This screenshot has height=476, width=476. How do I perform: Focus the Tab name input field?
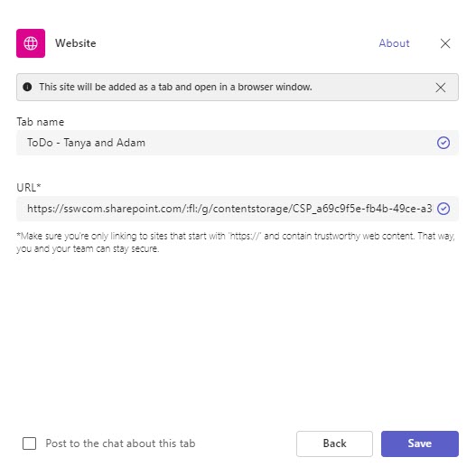pyautogui.click(x=238, y=143)
